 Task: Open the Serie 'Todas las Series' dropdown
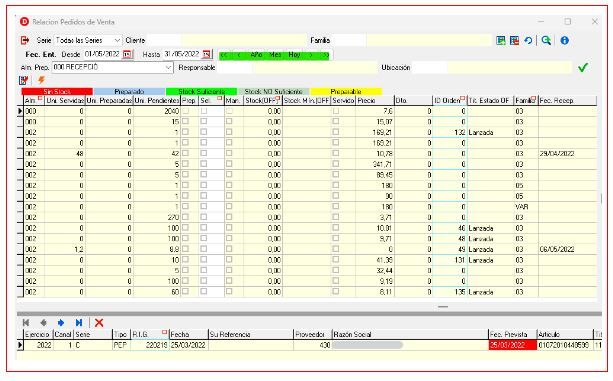(x=117, y=40)
